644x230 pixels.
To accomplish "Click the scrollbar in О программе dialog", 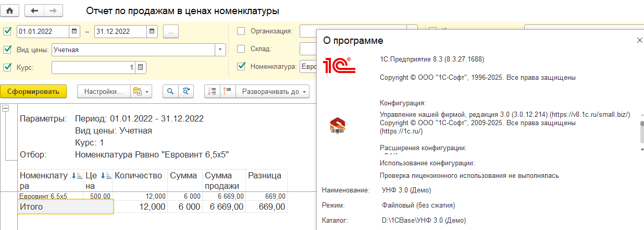I will (641, 132).
